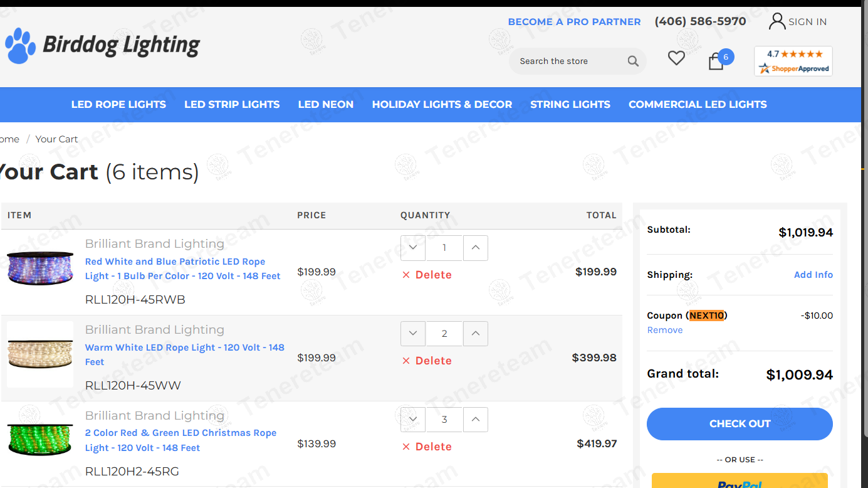This screenshot has width=868, height=488.
Task: Click the Birddog Lighting paw logo
Action: (x=21, y=46)
